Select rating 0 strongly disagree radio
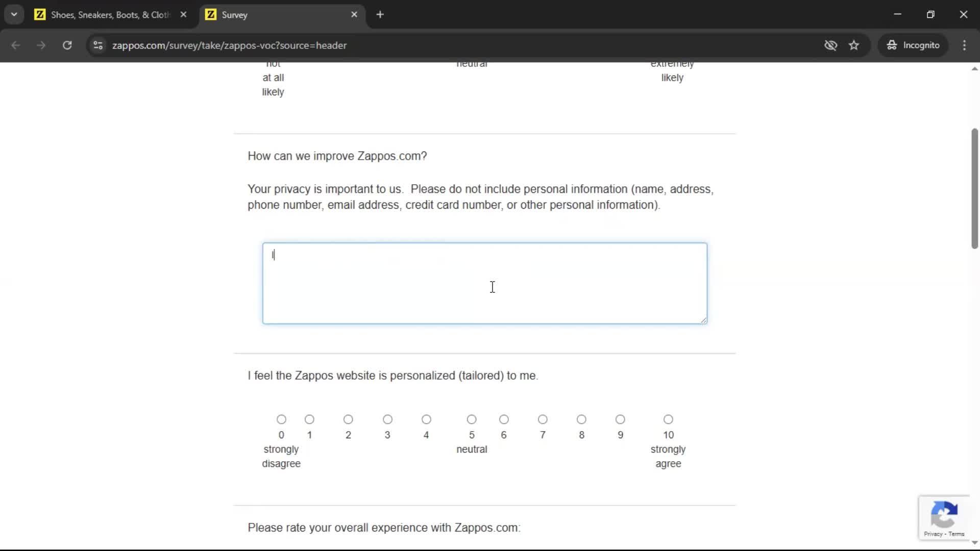Image resolution: width=980 pixels, height=551 pixels. coord(281,419)
